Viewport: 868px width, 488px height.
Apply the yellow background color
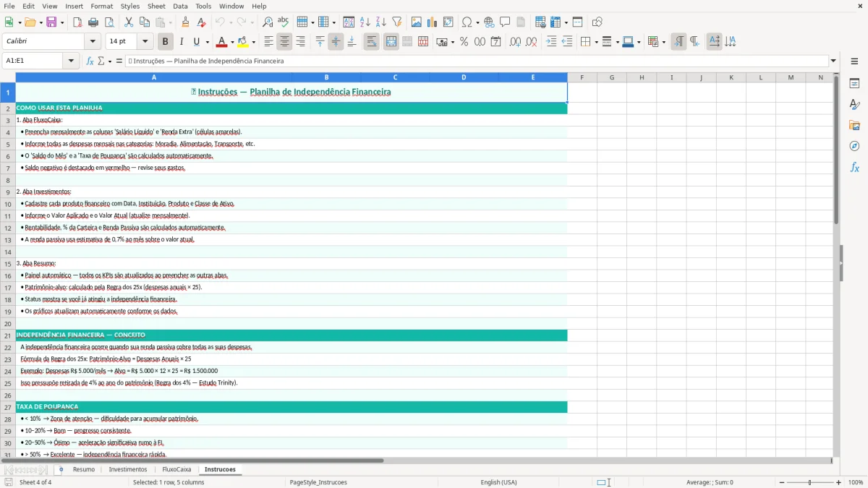[x=243, y=42]
